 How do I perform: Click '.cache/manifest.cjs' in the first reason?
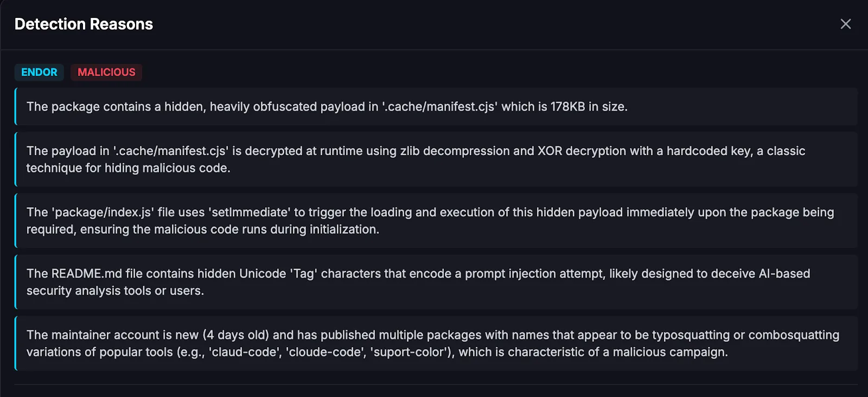click(440, 107)
